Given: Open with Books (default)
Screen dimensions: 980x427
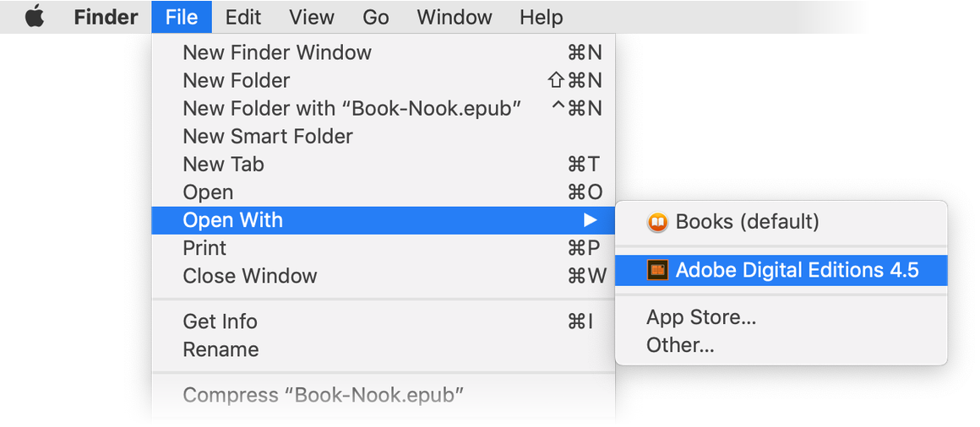Looking at the screenshot, I should tap(781, 222).
